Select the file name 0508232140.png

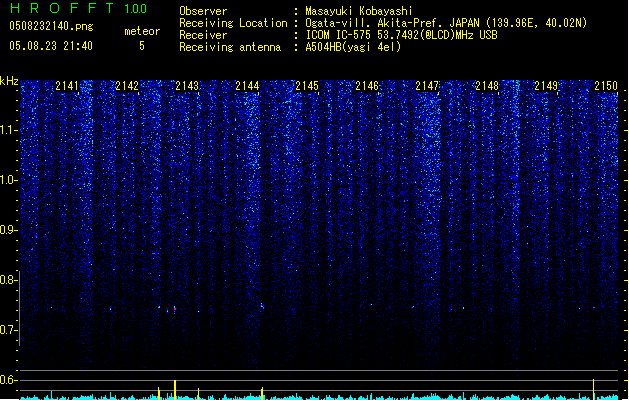coord(51,26)
